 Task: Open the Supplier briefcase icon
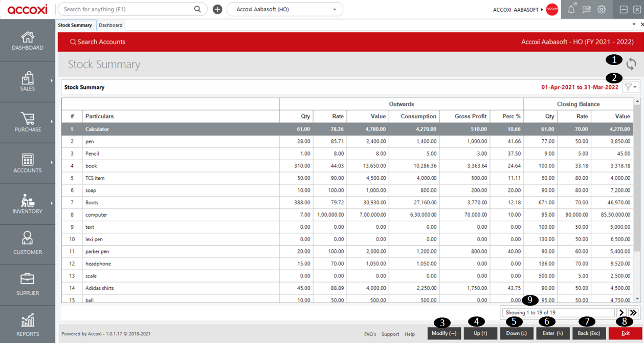[x=28, y=279]
